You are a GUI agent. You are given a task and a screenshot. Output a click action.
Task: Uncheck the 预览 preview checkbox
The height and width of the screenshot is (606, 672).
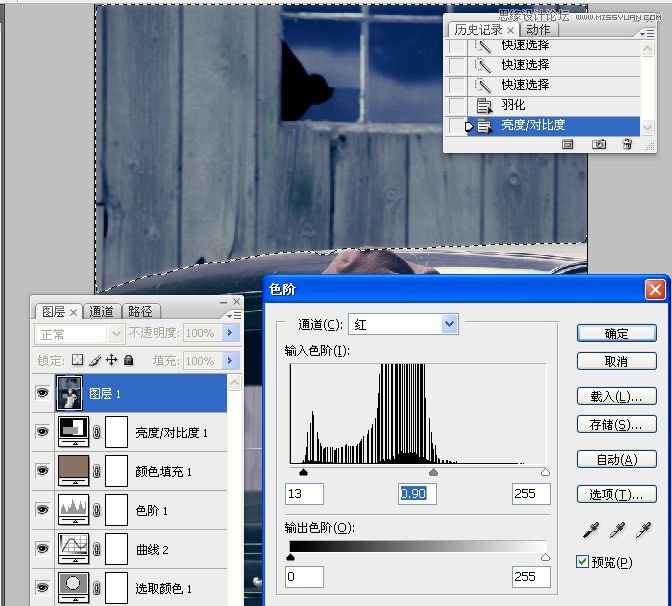click(583, 562)
